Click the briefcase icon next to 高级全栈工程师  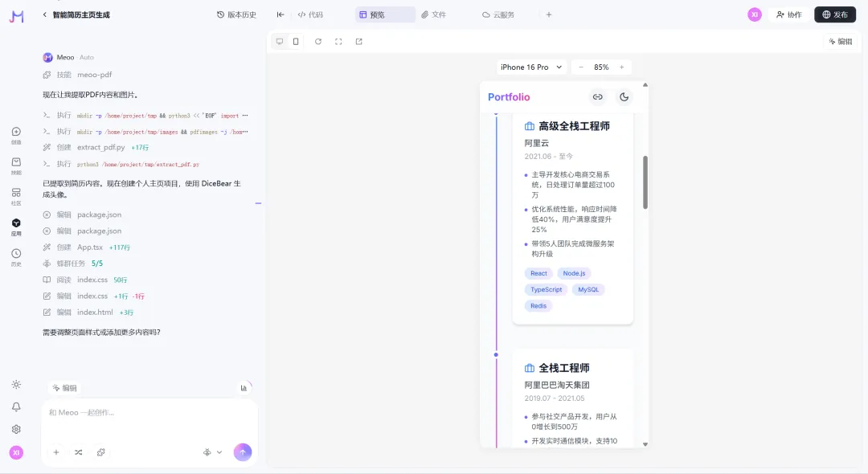[x=529, y=126]
